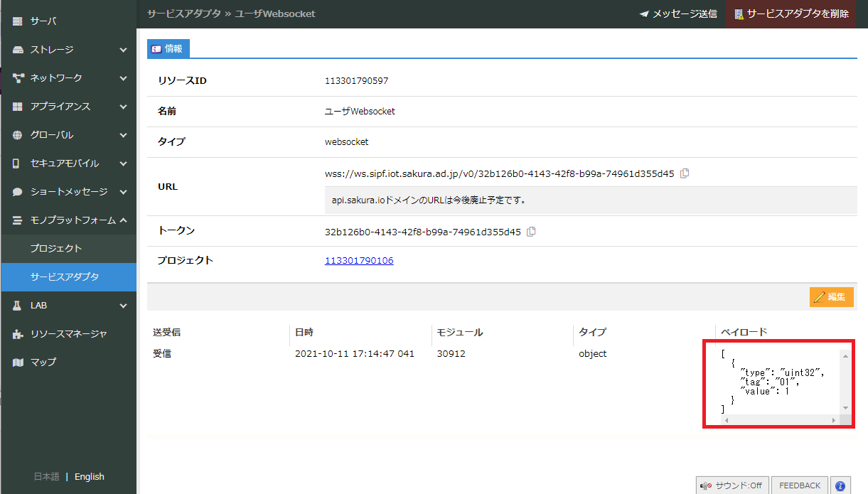Select resource ID 113301790597
Screen dimensions: 868x494
(357, 81)
